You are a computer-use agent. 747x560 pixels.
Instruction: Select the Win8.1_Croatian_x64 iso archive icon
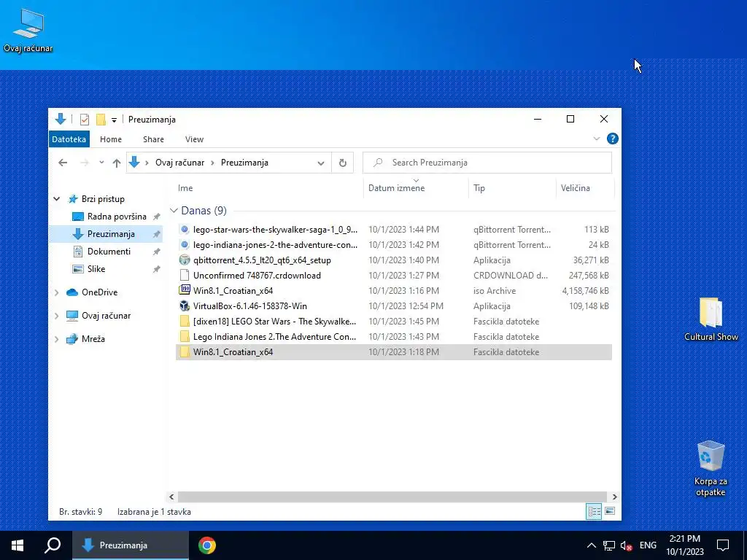pyautogui.click(x=185, y=290)
